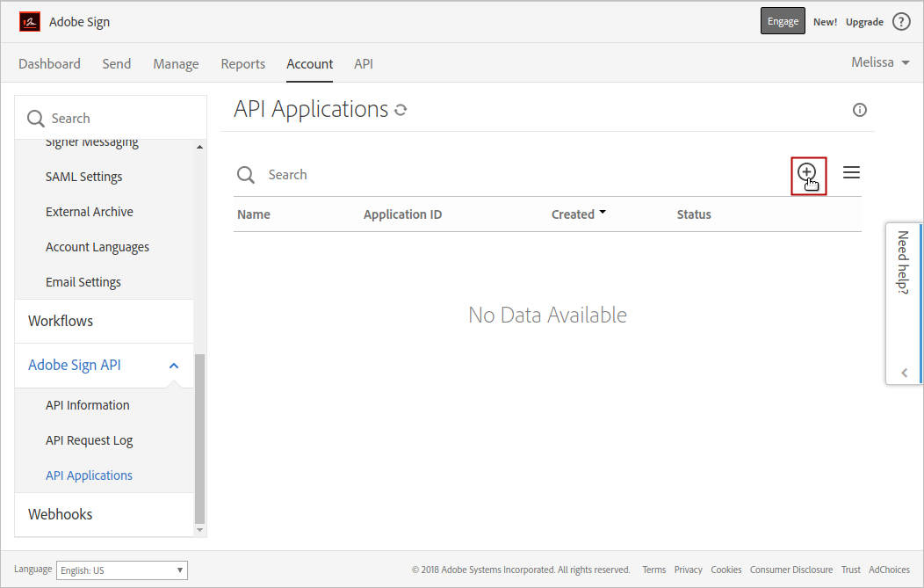
Task: Click the plus icon to create an API application
Action: (x=806, y=173)
